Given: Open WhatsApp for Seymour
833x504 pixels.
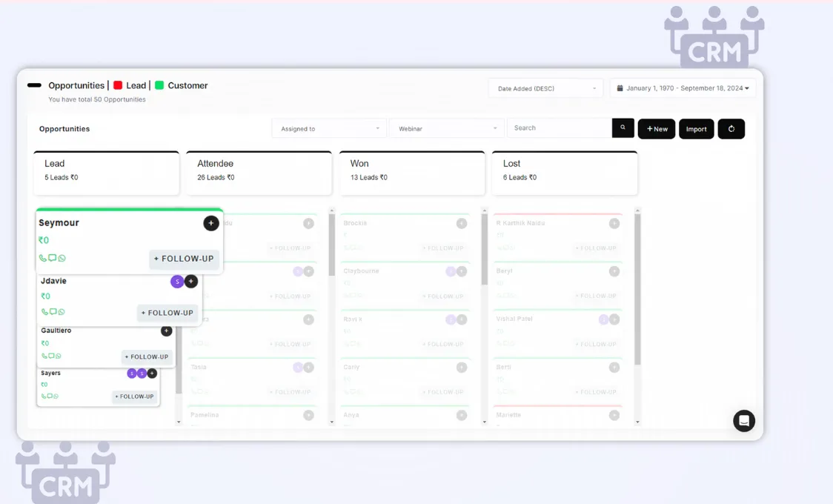Looking at the screenshot, I should point(62,259).
